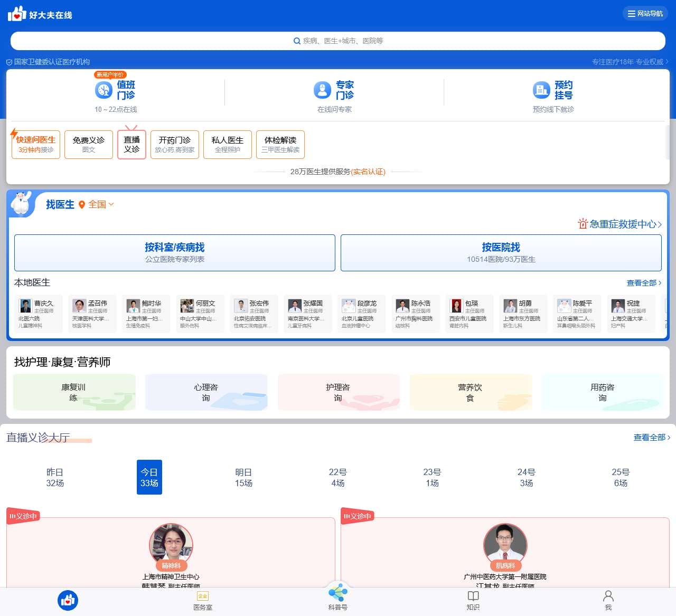Open 我 profile icon in bottom bar

pos(608,596)
